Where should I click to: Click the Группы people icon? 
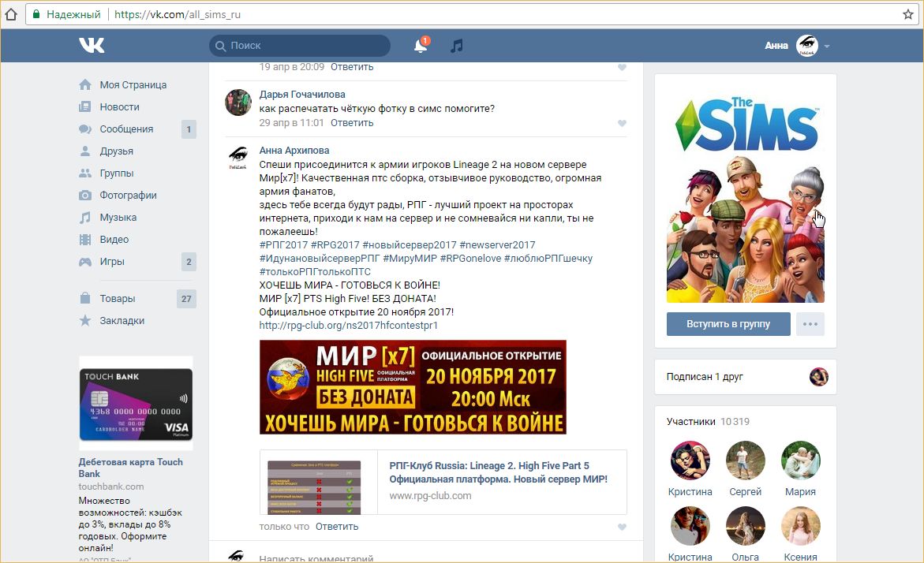85,173
